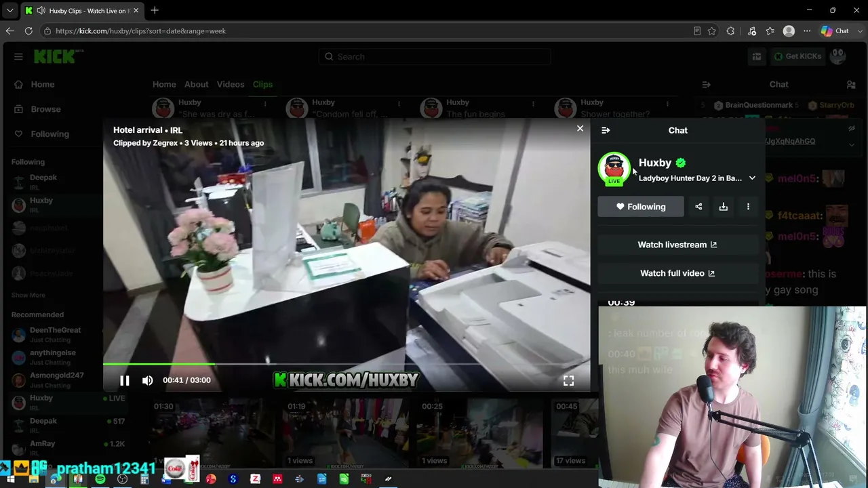Switch to the channel About tab
Image resolution: width=868 pixels, height=488 pixels.
point(196,85)
